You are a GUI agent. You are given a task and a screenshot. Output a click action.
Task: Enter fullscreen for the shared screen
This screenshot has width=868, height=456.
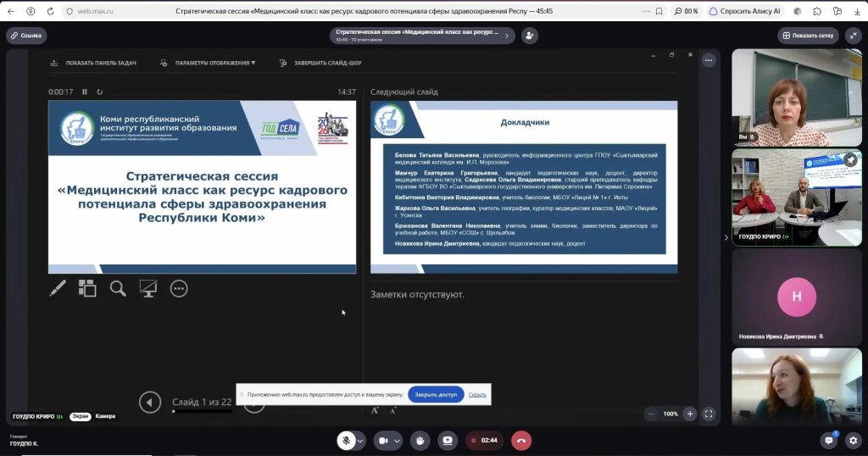(709, 414)
